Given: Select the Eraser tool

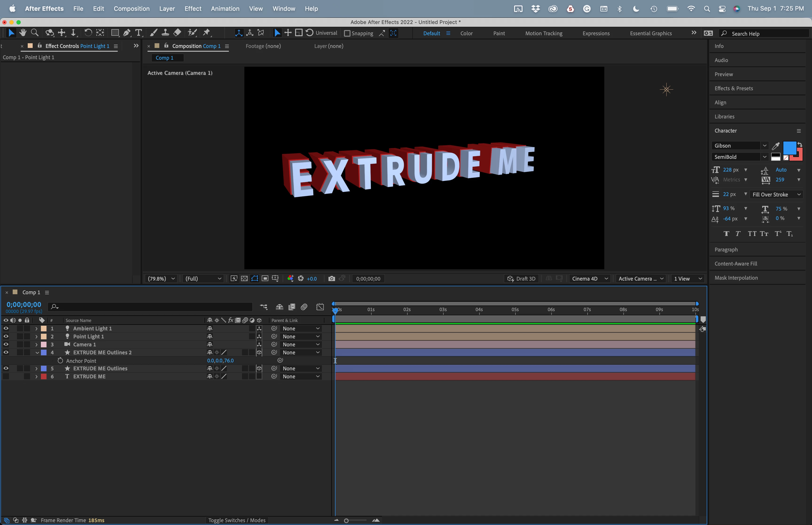Looking at the screenshot, I should coord(177,33).
